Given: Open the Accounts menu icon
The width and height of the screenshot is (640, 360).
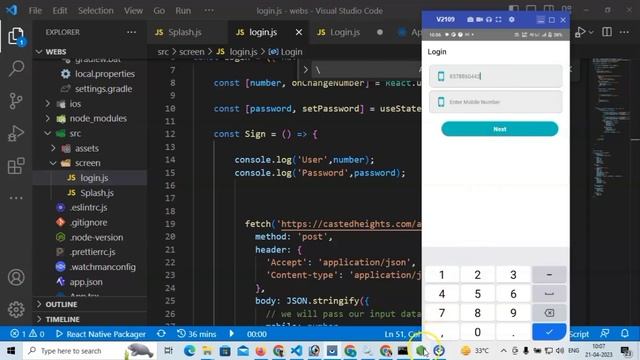Looking at the screenshot, I should (16, 278).
